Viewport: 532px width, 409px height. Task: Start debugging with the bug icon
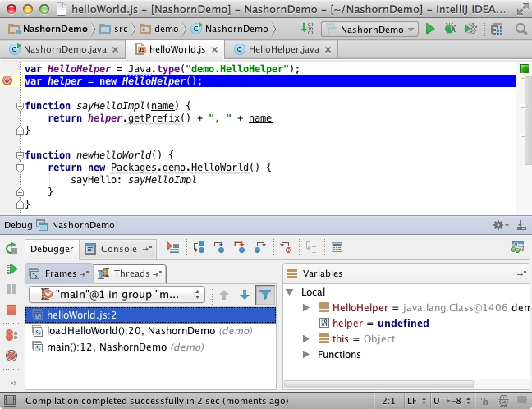click(x=450, y=30)
